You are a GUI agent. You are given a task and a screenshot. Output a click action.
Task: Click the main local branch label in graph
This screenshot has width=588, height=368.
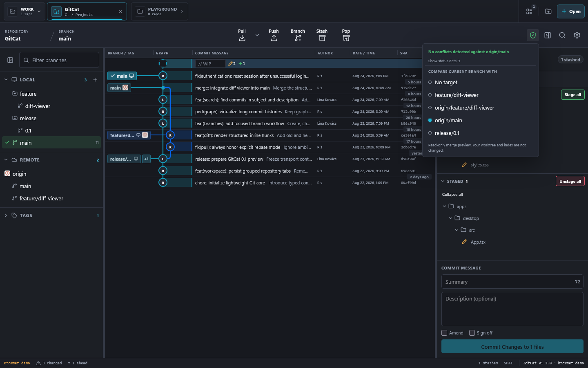[122, 76]
